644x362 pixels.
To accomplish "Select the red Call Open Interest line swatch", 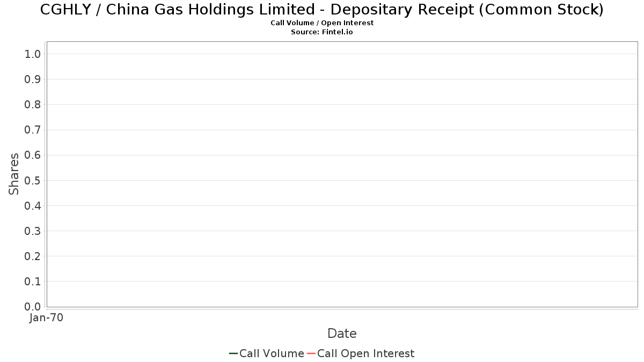I will coord(311,353).
